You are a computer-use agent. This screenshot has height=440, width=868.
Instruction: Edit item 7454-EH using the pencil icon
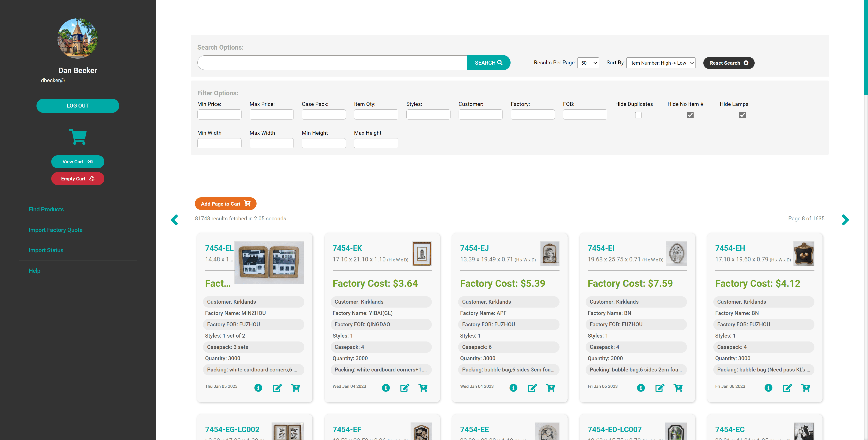click(x=787, y=388)
